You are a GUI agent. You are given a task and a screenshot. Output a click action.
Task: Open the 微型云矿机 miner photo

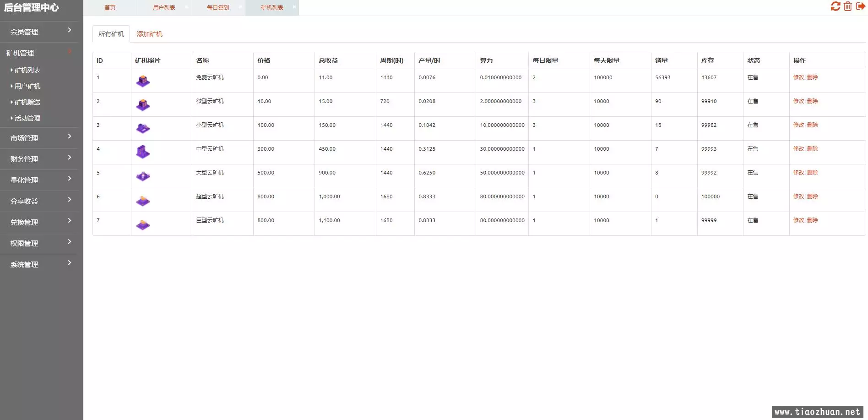pos(143,105)
